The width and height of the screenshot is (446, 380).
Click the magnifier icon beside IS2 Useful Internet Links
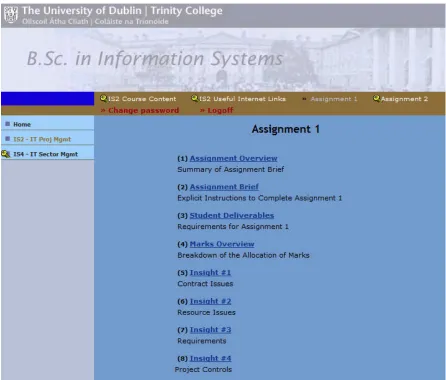[195, 98]
